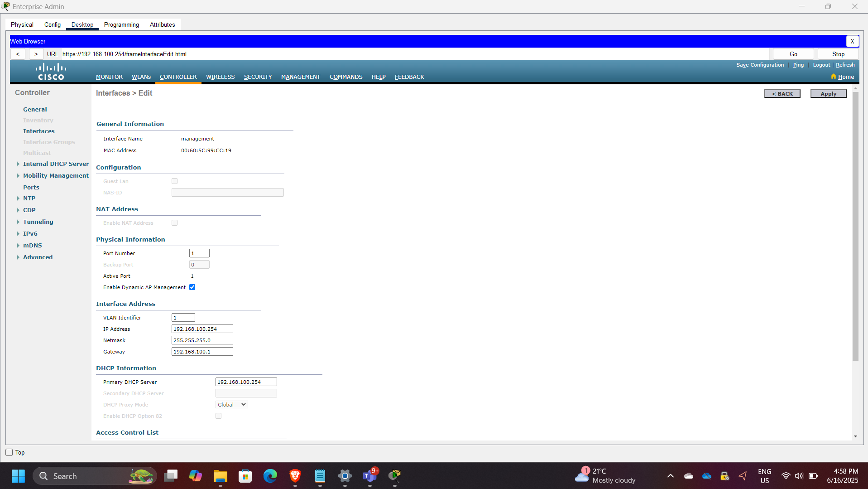Open Microsoft Edge from the taskbar
868x489 pixels.
point(270,476)
